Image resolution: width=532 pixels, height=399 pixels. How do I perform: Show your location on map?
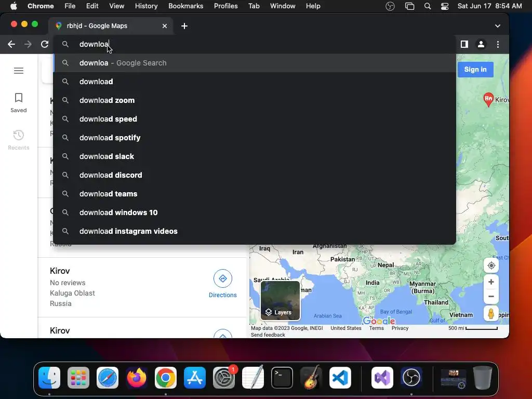(491, 265)
